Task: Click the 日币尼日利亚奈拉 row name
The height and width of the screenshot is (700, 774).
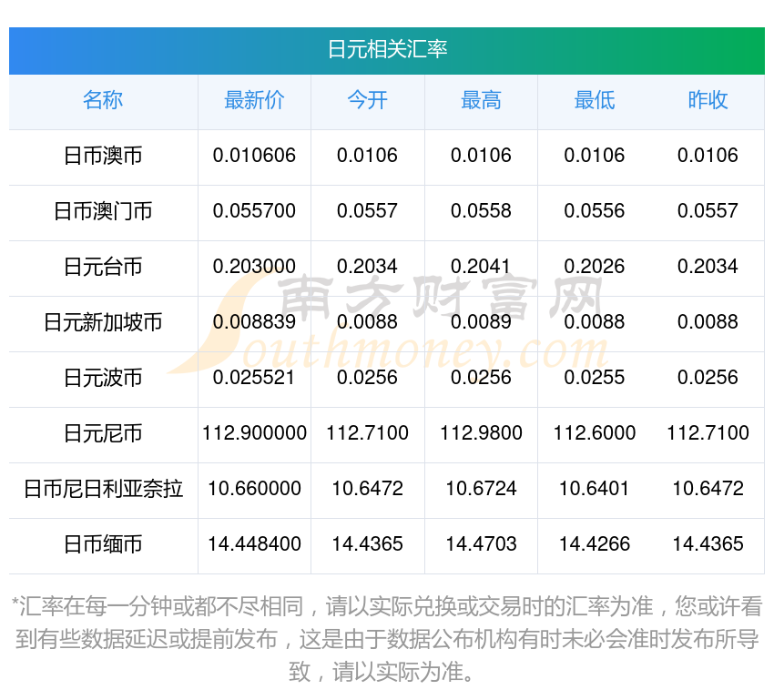Action: click(103, 489)
